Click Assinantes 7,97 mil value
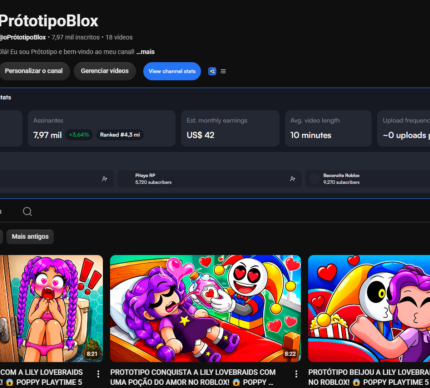This screenshot has height=388, width=430. 47,135
